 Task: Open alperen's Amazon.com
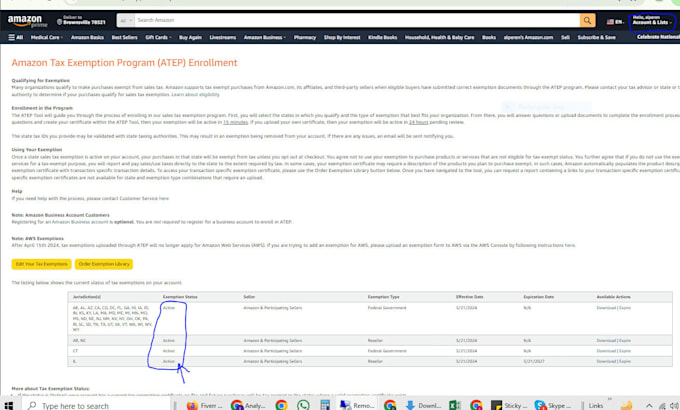point(528,37)
